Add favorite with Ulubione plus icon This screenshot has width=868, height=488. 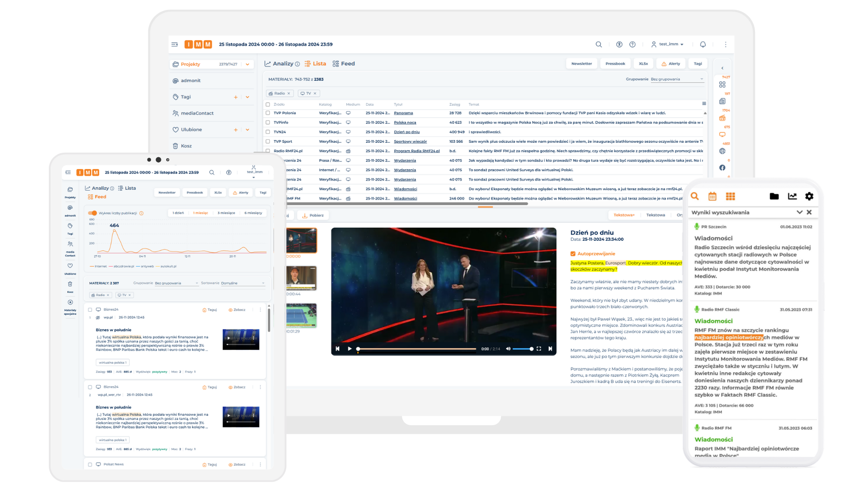pyautogui.click(x=236, y=130)
